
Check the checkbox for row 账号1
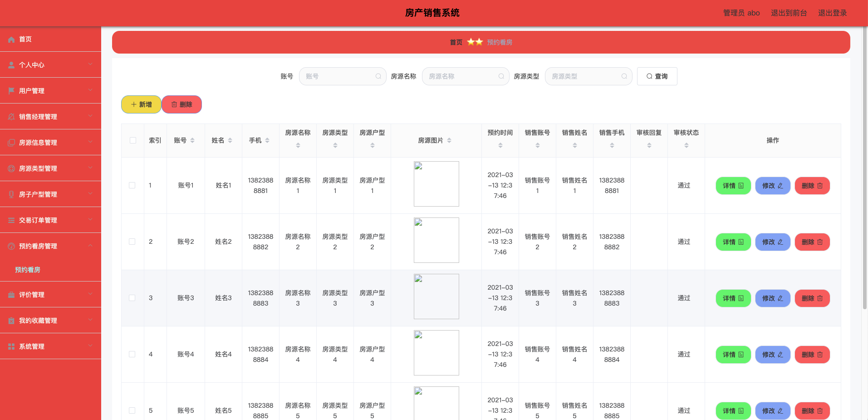click(x=132, y=185)
